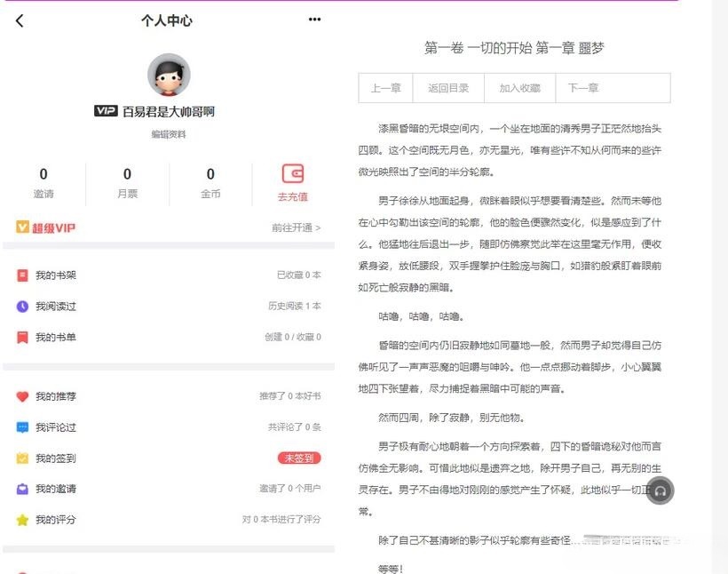Open the floating audio listening icon
This screenshot has height=574, width=728.
pyautogui.click(x=660, y=490)
